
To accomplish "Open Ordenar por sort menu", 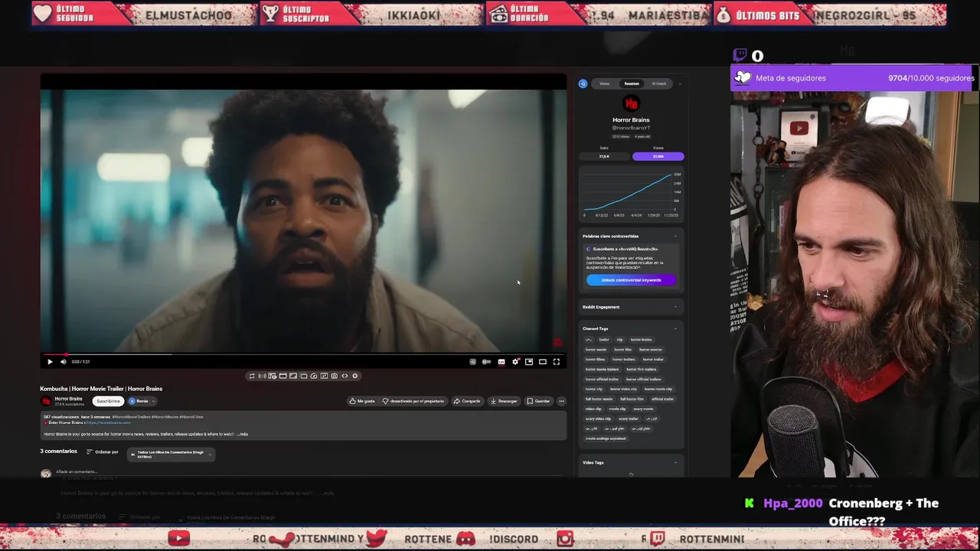I will pos(103,452).
